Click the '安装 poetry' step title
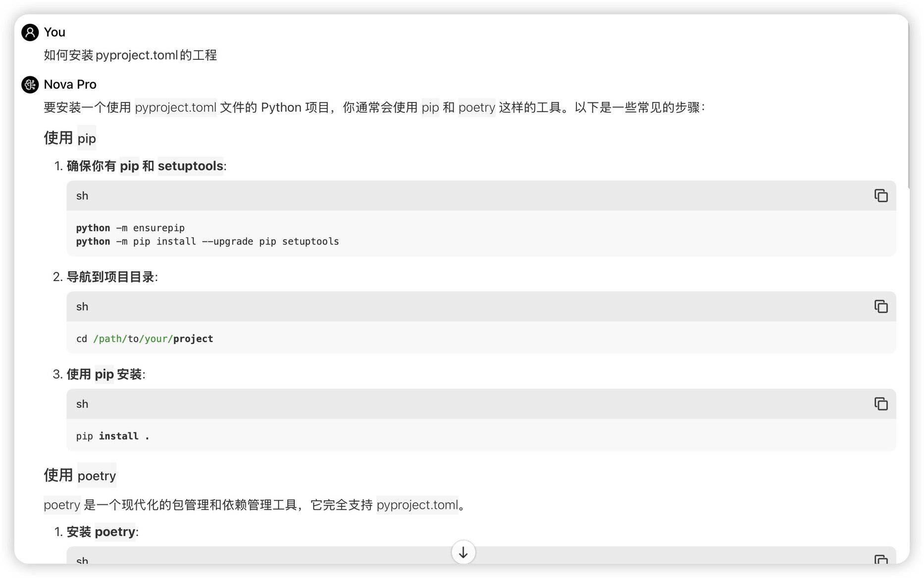The height and width of the screenshot is (578, 924). 101,532
